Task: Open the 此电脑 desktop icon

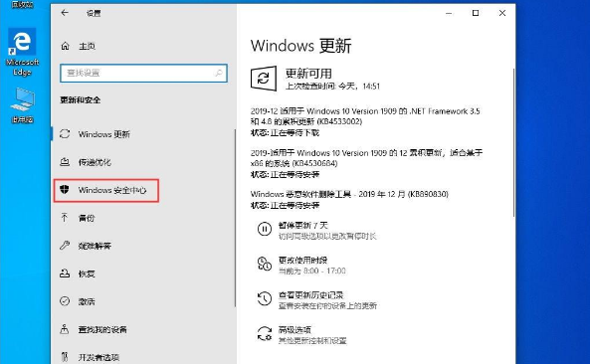Action: [x=22, y=105]
